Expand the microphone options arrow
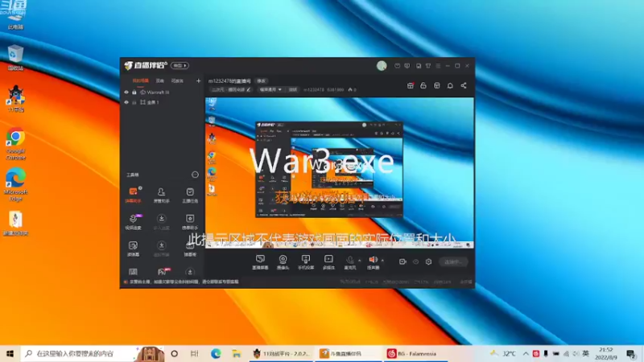The width and height of the screenshot is (644, 362). click(359, 260)
